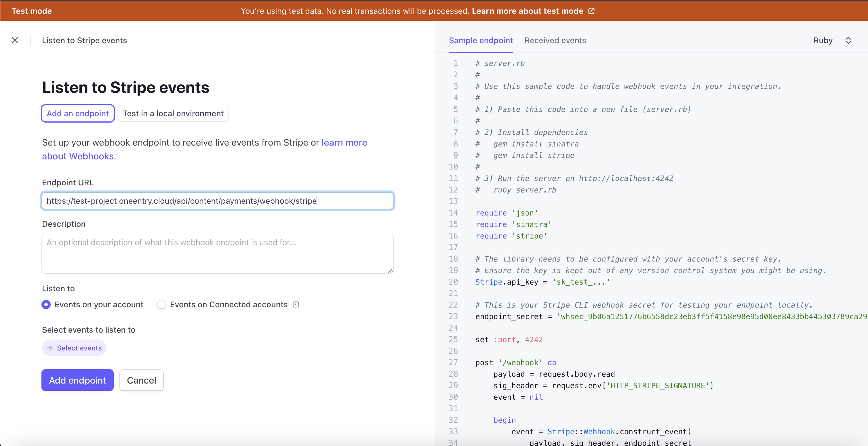Screen dimensions: 868x446
Task: Open learn more about Webhooks link
Action: pyautogui.click(x=344, y=142)
